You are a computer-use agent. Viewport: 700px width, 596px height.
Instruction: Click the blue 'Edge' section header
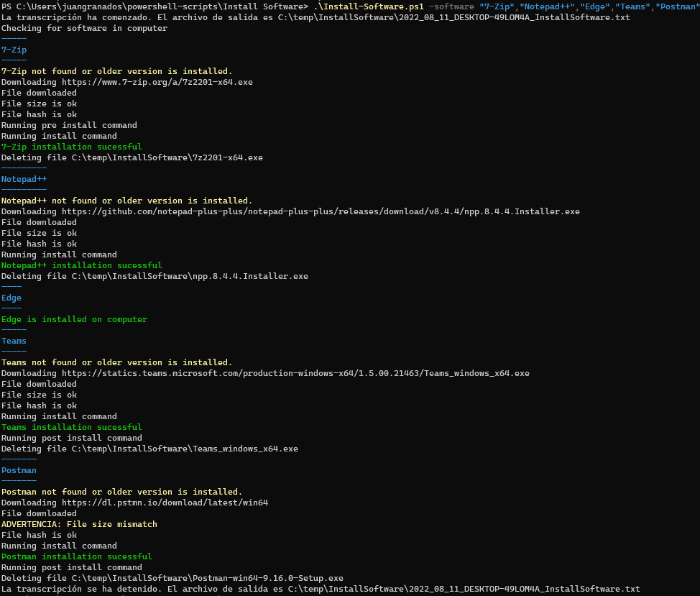point(11,298)
